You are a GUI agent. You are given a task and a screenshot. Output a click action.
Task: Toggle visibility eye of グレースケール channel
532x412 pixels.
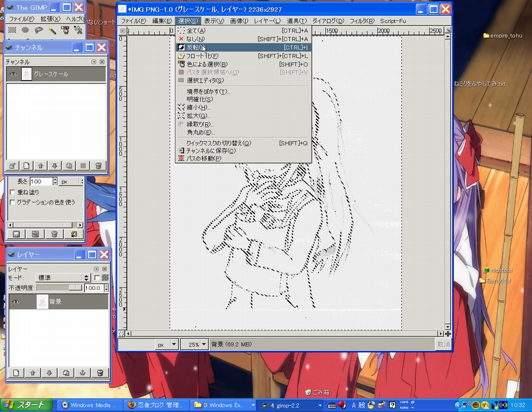coord(13,74)
